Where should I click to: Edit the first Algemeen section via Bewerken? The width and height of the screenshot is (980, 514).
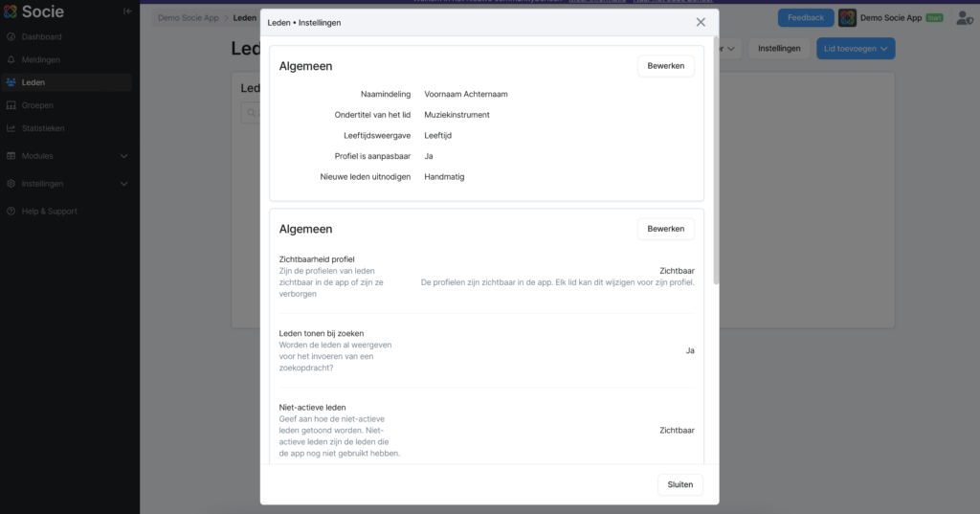pos(666,66)
